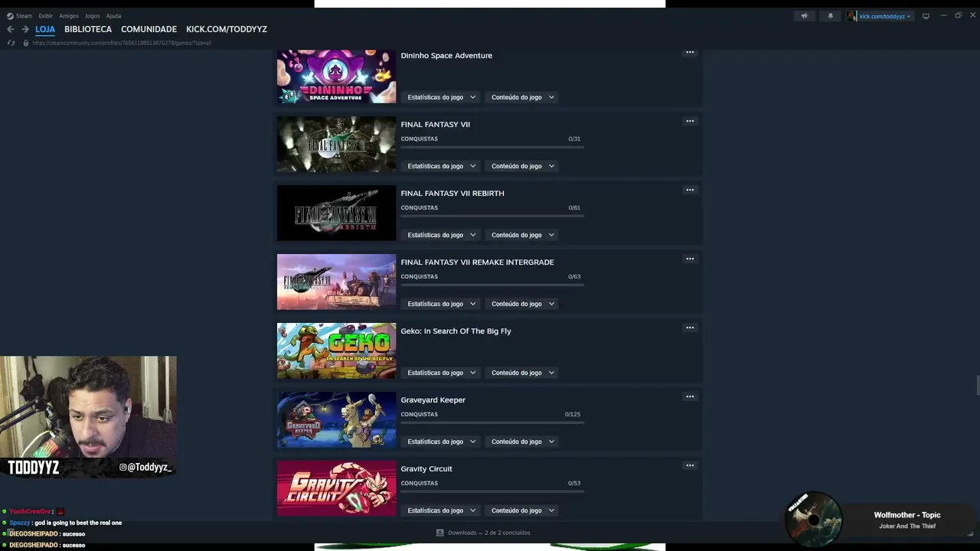Expand Conteúdo do jogo for FINAL FANTASY VII REBIRTH
The width and height of the screenshot is (980, 551).
(523, 235)
